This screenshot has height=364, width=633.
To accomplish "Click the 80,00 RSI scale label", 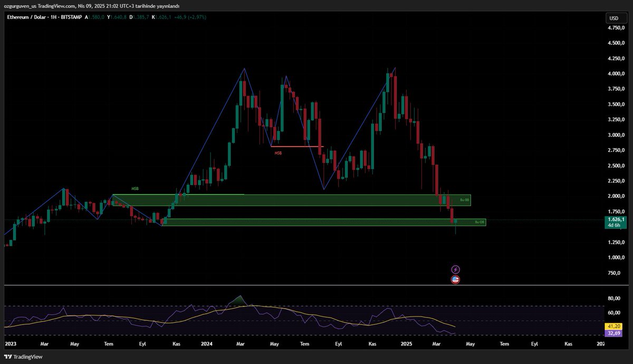I will pyautogui.click(x=615, y=298).
